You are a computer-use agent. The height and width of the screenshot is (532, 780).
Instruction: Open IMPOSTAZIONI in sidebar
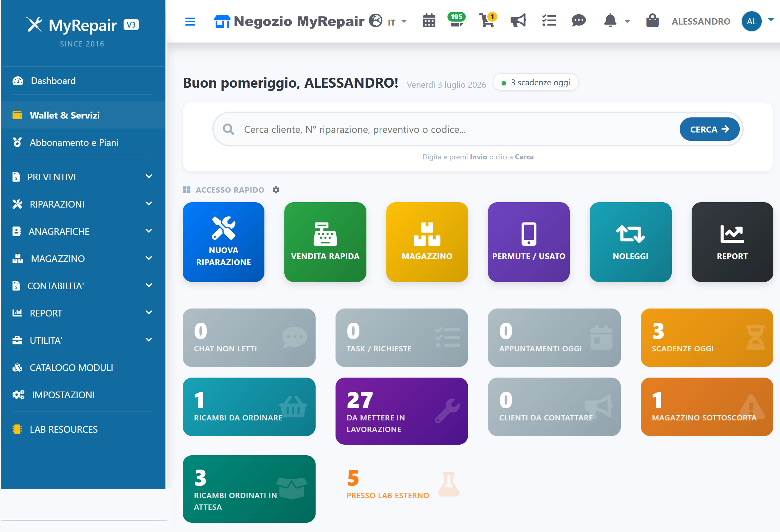click(82, 395)
